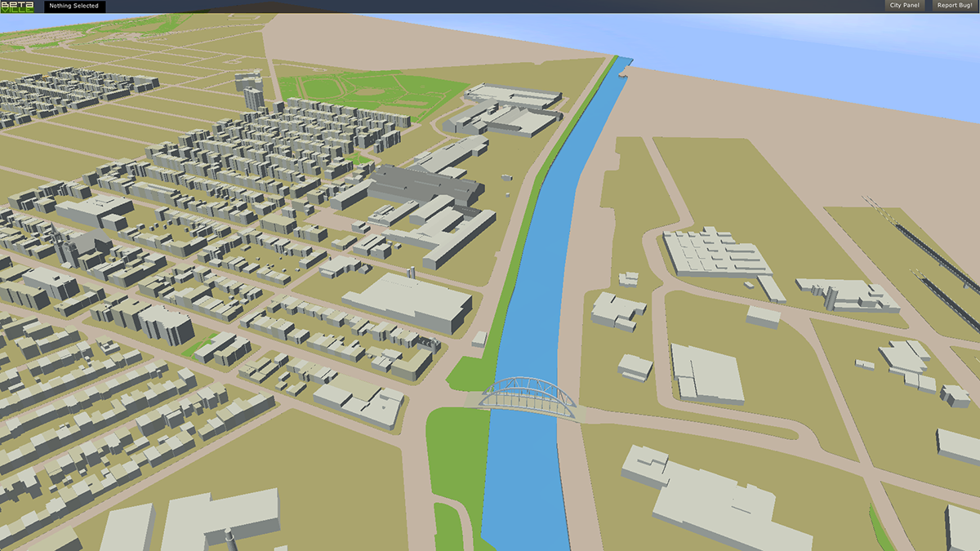Select the small pier at canal mouth
980x551 pixels.
pos(624,74)
